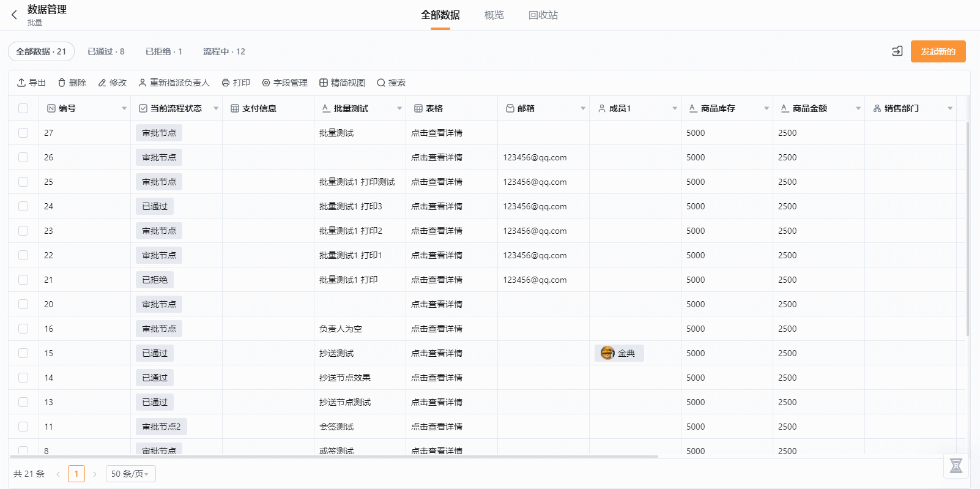Image resolution: width=980 pixels, height=489 pixels.
Task: Click the vertical scrollbar on the table's right
Action: (x=968, y=229)
